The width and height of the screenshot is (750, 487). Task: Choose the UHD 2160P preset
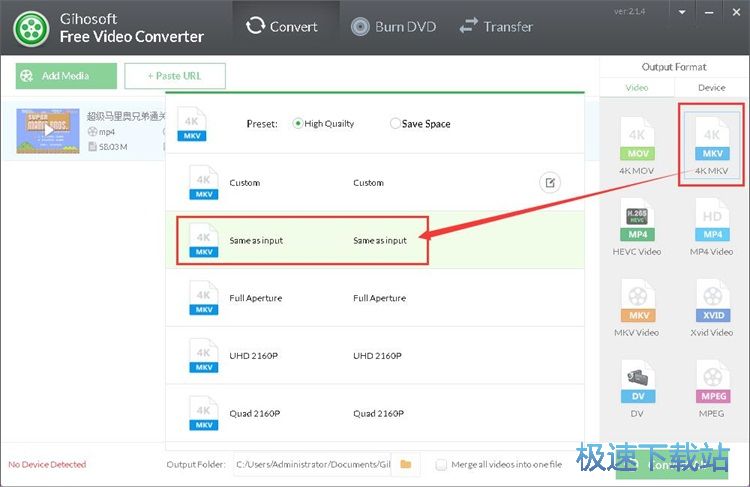tap(375, 355)
